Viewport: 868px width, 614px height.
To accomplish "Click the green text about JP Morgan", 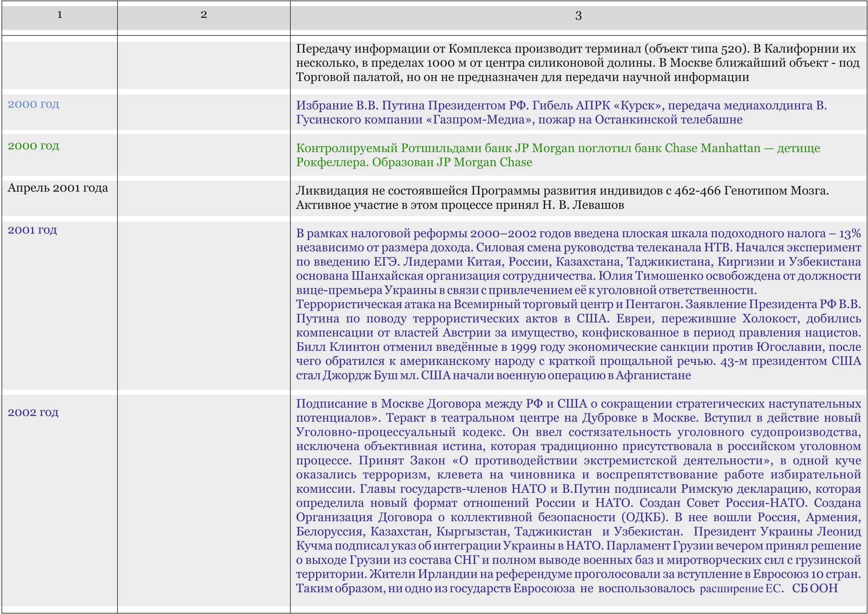I will tap(558, 155).
